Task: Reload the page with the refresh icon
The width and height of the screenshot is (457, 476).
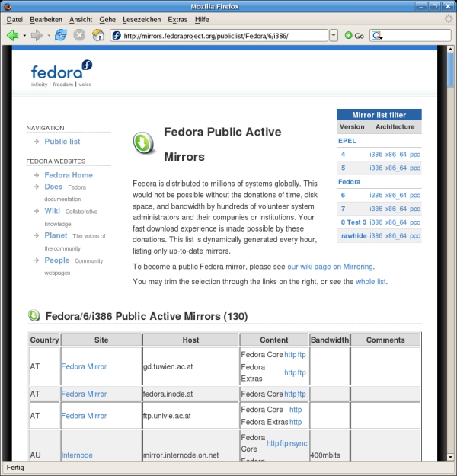Action: point(60,35)
